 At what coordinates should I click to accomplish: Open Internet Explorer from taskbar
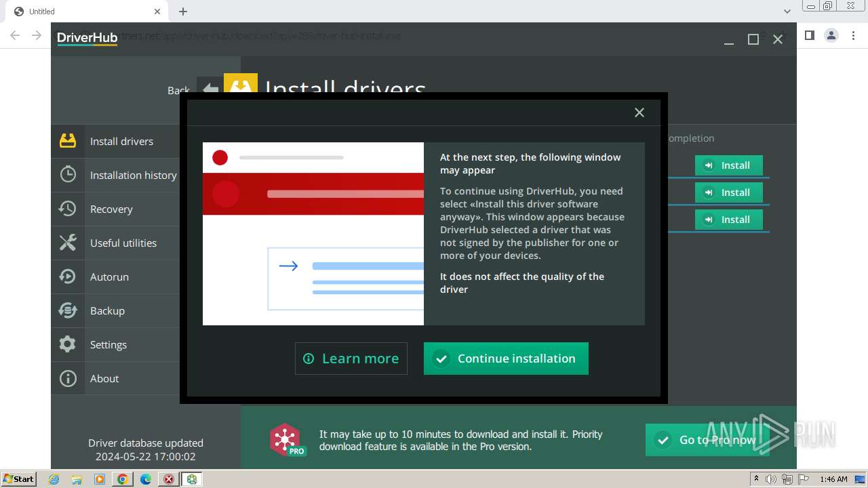pos(54,479)
